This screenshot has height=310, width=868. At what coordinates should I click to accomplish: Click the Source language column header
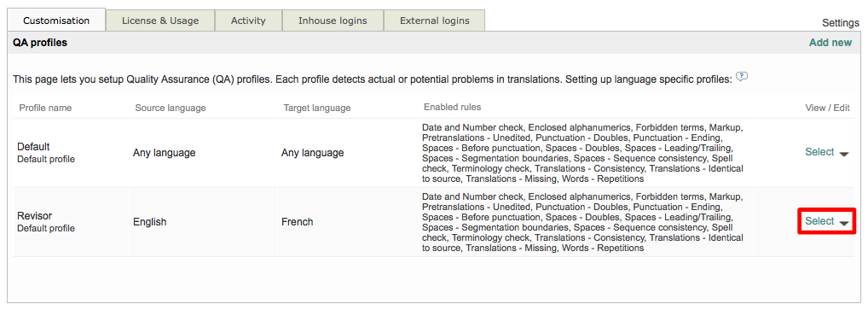171,108
